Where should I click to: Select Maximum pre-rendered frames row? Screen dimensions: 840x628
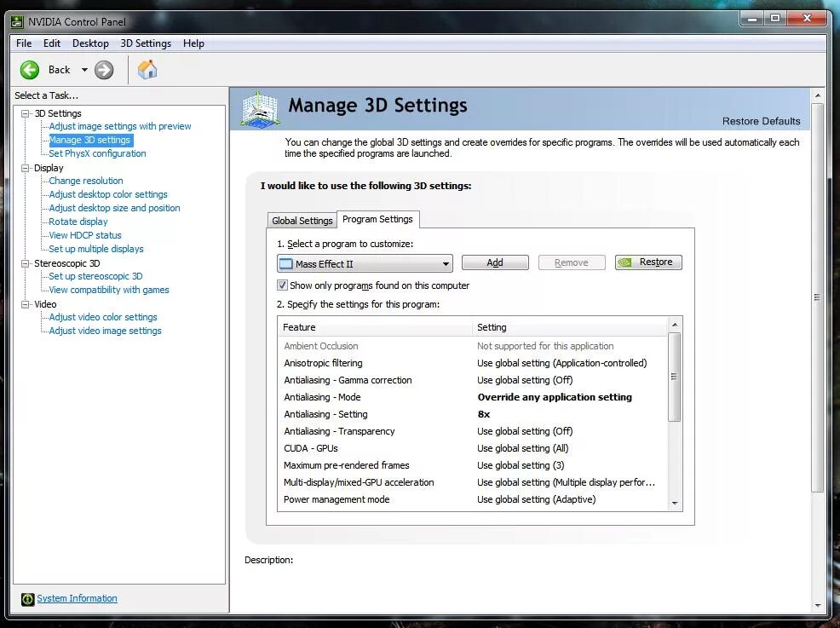[x=473, y=465]
